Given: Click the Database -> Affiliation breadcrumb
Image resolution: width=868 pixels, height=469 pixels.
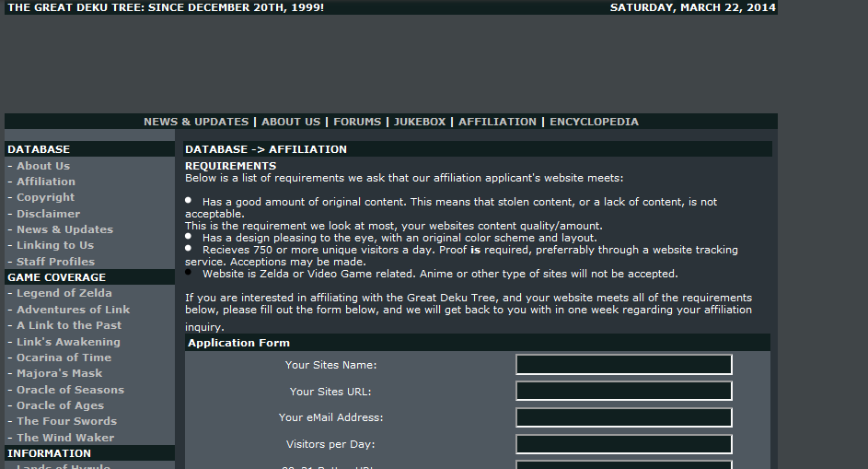Looking at the screenshot, I should (266, 149).
